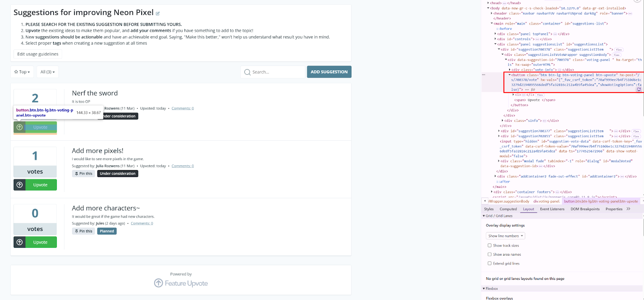The height and width of the screenshot is (300, 644).
Task: Click the edit pencil icon beside the page title
Action: 158,14
